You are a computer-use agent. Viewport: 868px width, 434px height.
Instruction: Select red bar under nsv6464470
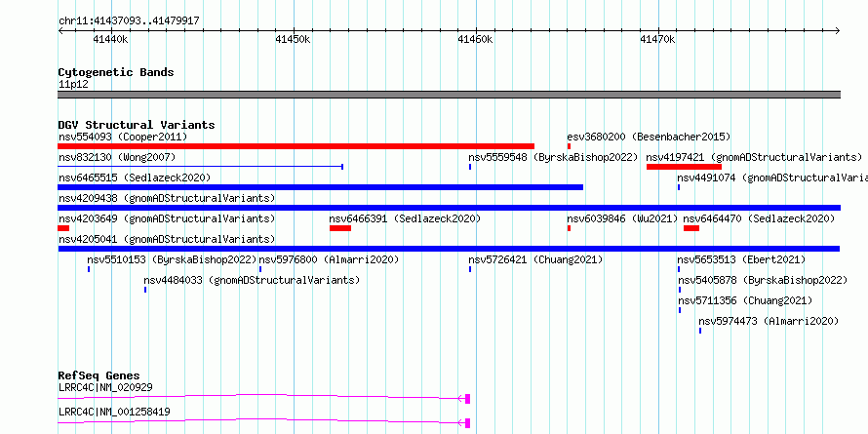pyautogui.click(x=691, y=228)
